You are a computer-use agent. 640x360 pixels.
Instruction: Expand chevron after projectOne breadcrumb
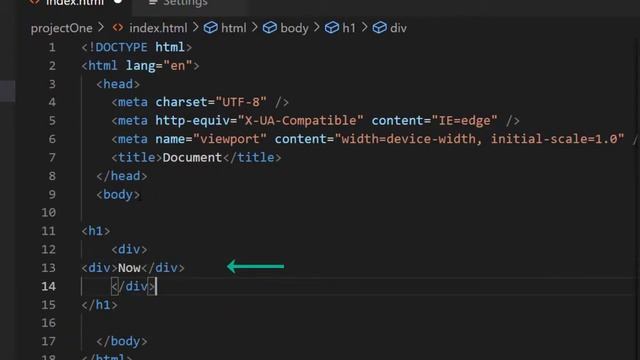101,28
